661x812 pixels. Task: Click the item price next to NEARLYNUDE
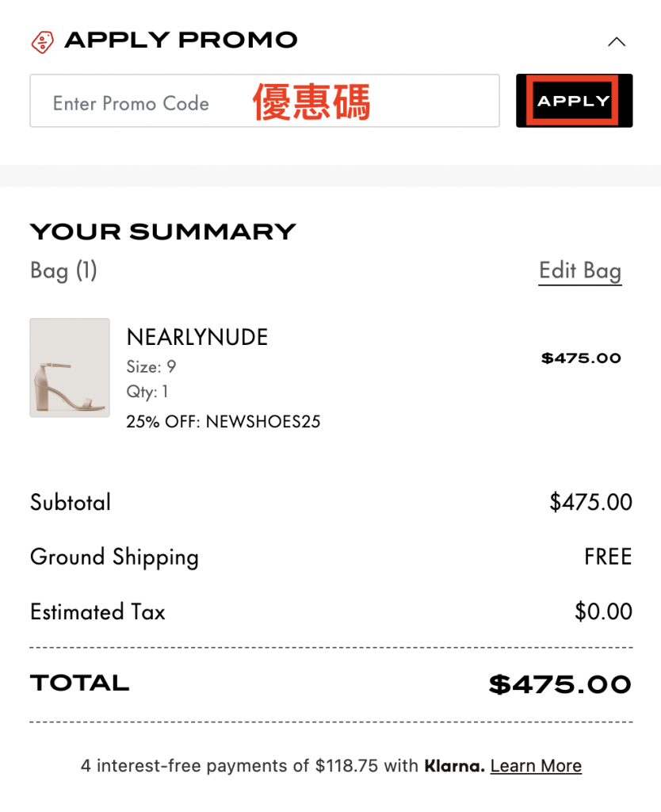(581, 358)
